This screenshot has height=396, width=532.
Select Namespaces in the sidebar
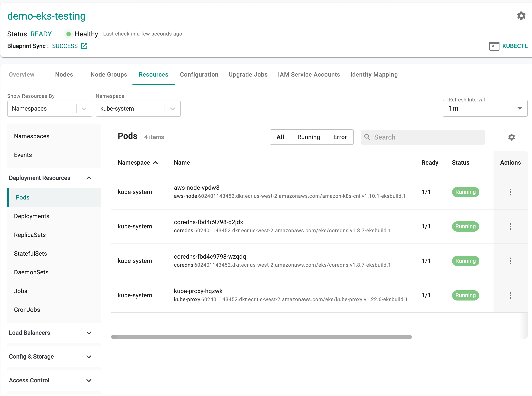coord(54,136)
